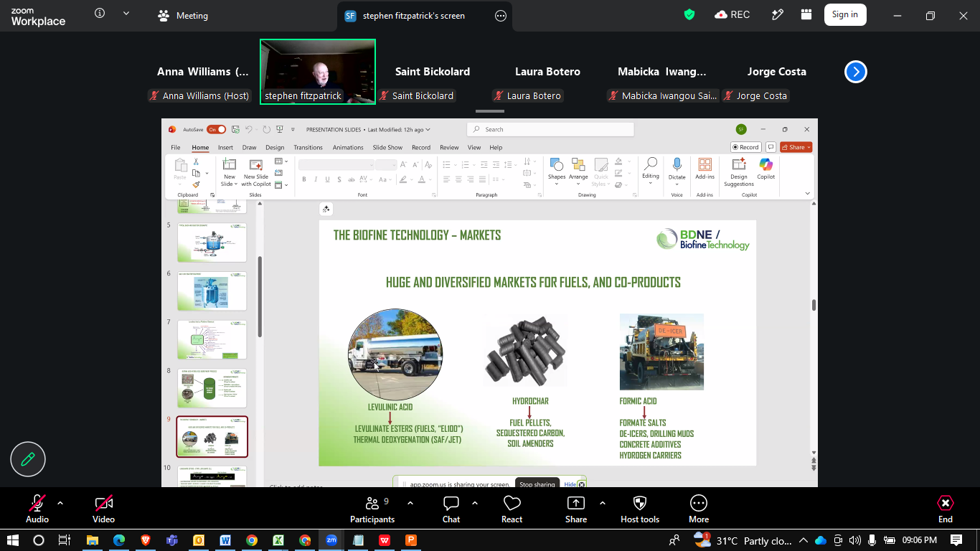980x551 pixels.
Task: Unmute Audio in Zoom
Action: pos(37,509)
